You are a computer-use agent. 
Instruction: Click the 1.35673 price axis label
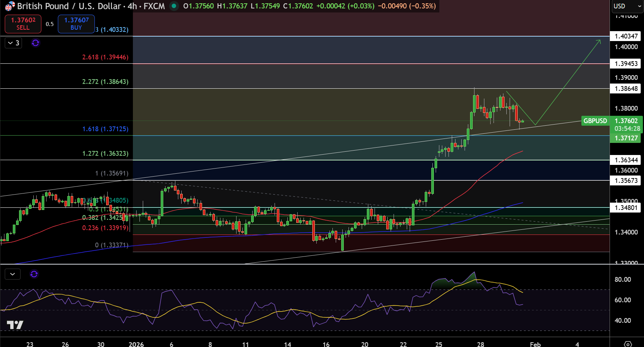pyautogui.click(x=626, y=181)
